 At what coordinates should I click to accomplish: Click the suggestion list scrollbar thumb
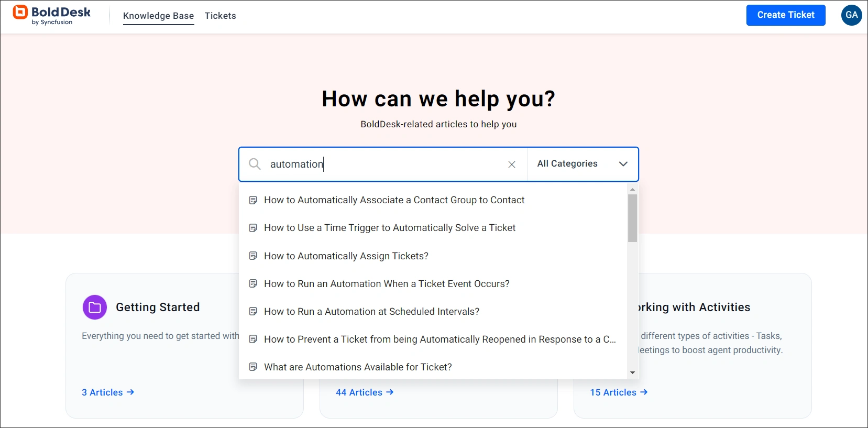click(632, 218)
